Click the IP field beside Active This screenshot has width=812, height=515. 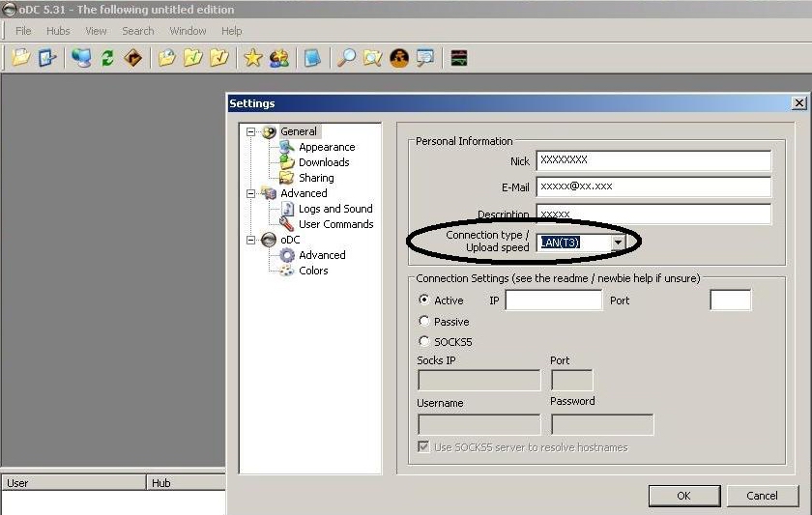(554, 300)
